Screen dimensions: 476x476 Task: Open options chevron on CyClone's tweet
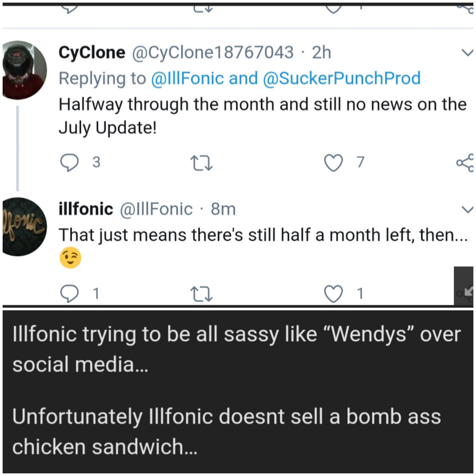coord(467,52)
